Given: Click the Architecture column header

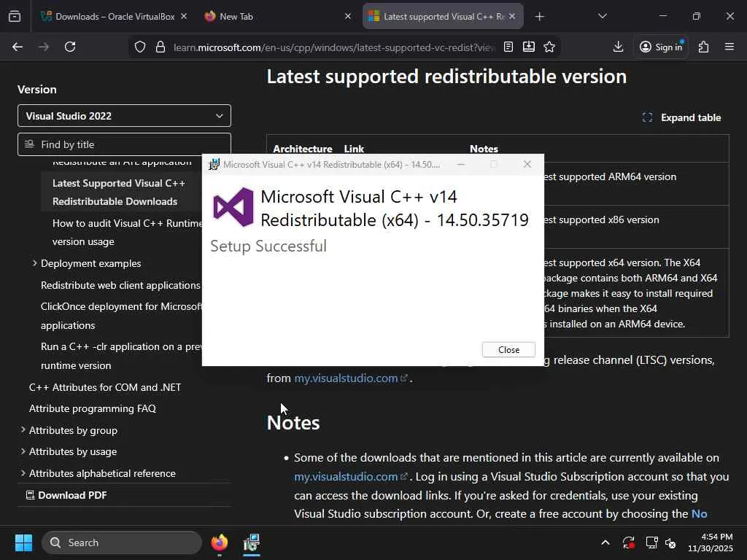Looking at the screenshot, I should [x=303, y=149].
